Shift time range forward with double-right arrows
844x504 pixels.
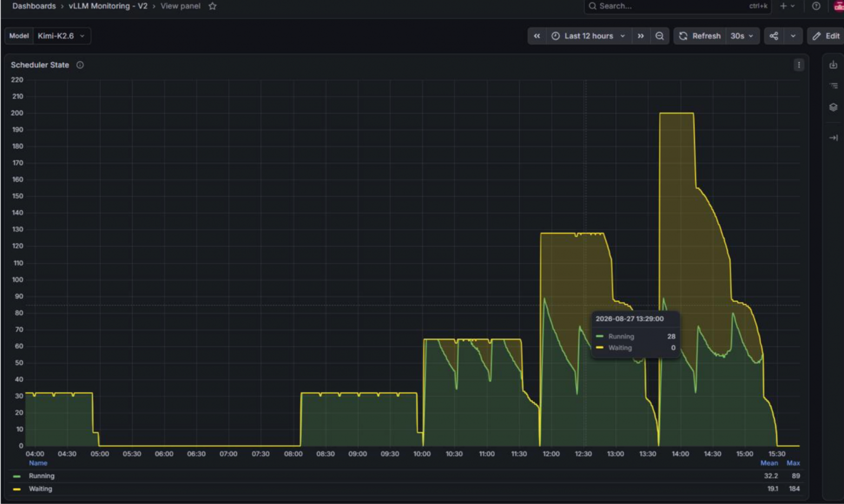pos(641,36)
